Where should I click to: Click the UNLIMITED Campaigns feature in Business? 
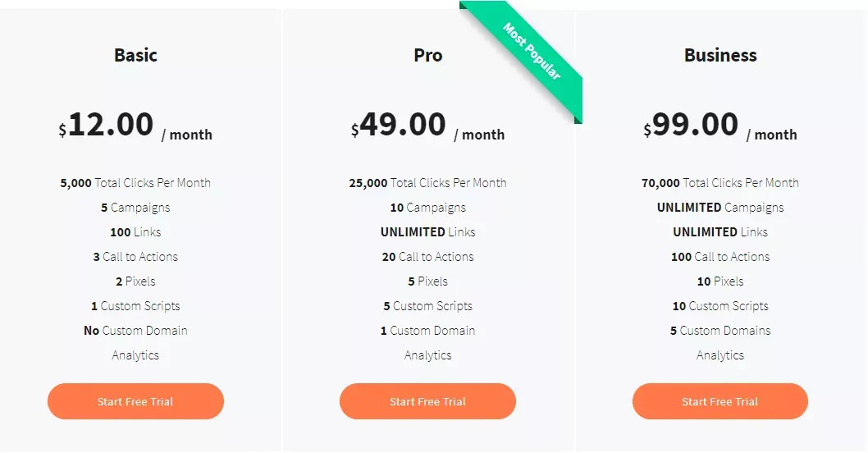[720, 208]
